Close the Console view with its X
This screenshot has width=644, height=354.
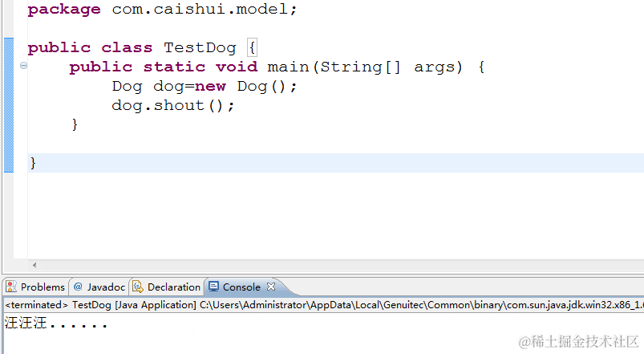point(271,287)
